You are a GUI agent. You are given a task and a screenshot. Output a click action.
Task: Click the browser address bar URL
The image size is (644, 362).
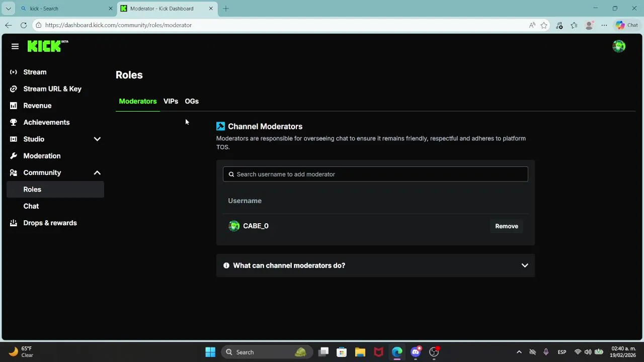[x=118, y=25]
